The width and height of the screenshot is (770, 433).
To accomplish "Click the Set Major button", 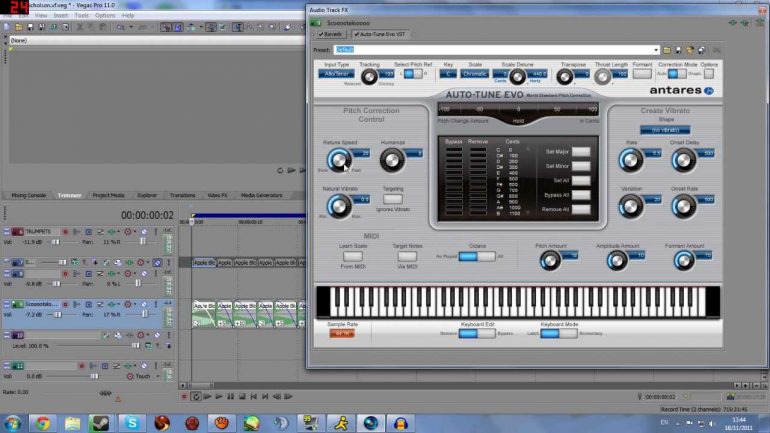I will (x=581, y=152).
